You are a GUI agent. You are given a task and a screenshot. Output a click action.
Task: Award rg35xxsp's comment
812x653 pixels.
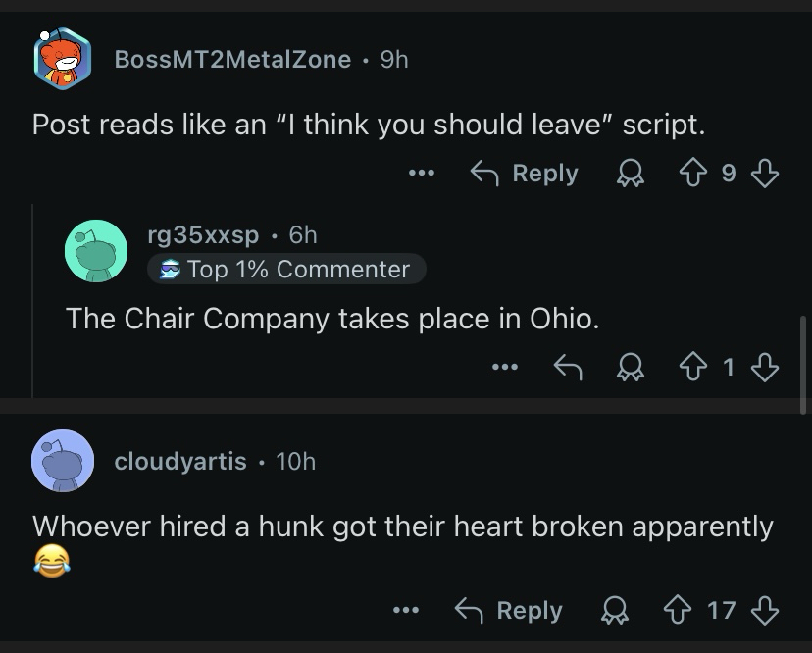[x=629, y=368]
